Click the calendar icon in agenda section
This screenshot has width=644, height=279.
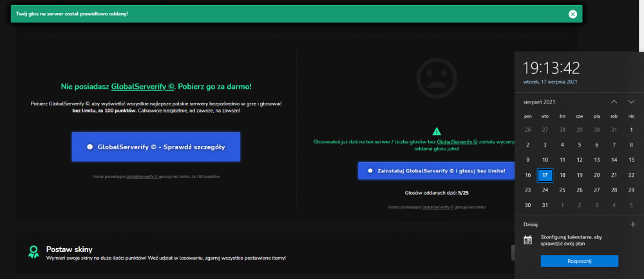pyautogui.click(x=528, y=240)
